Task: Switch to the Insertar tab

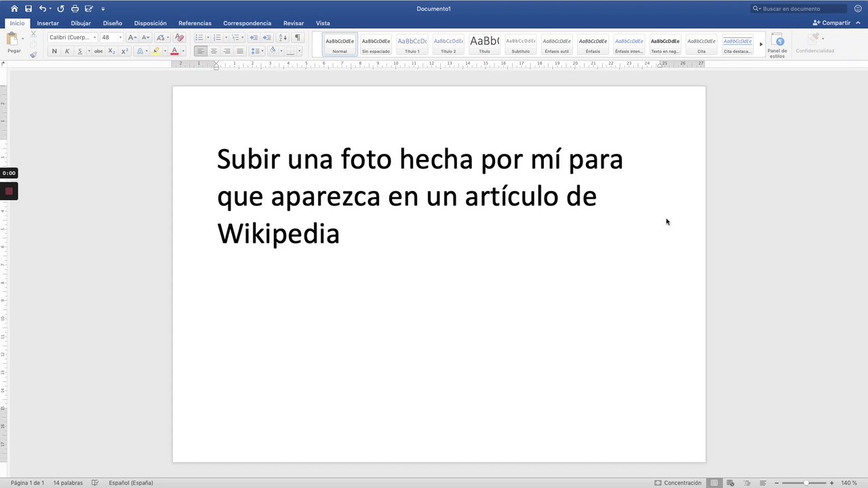Action: (47, 23)
